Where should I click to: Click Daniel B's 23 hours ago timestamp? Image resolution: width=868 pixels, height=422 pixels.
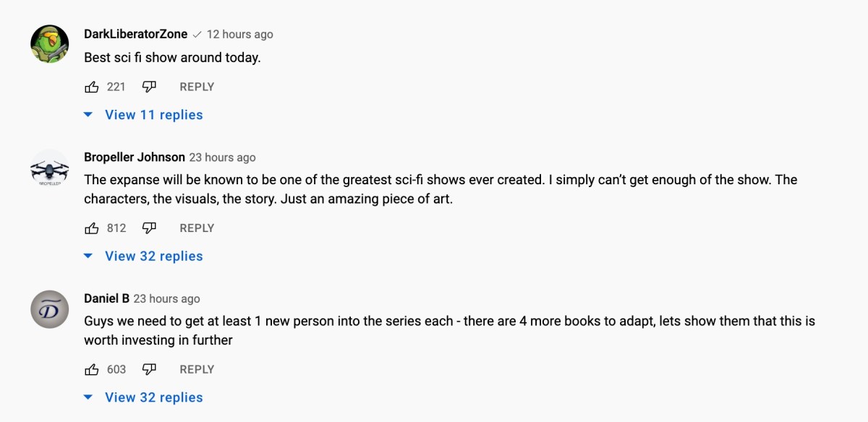[166, 298]
